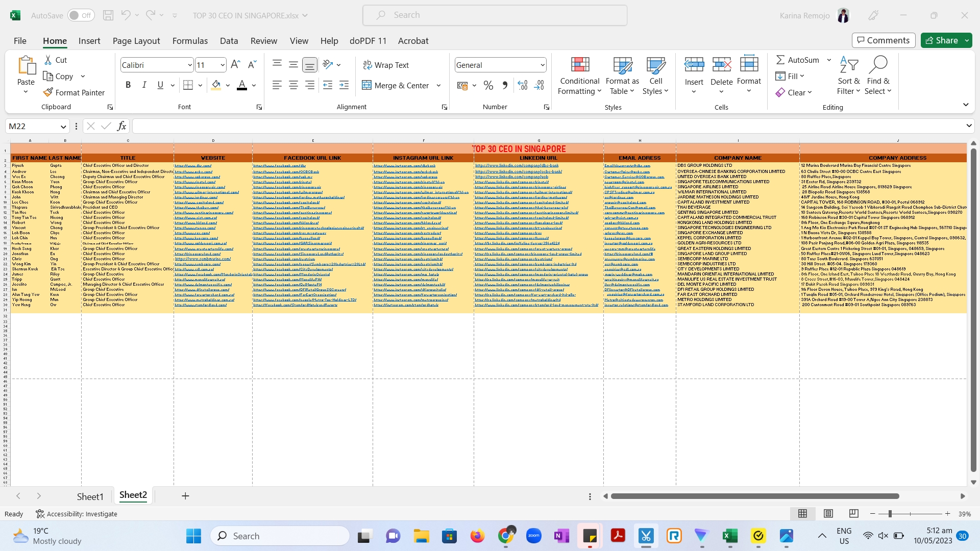The image size is (980, 551).
Task: Click AutoSum button
Action: pyautogui.click(x=798, y=60)
